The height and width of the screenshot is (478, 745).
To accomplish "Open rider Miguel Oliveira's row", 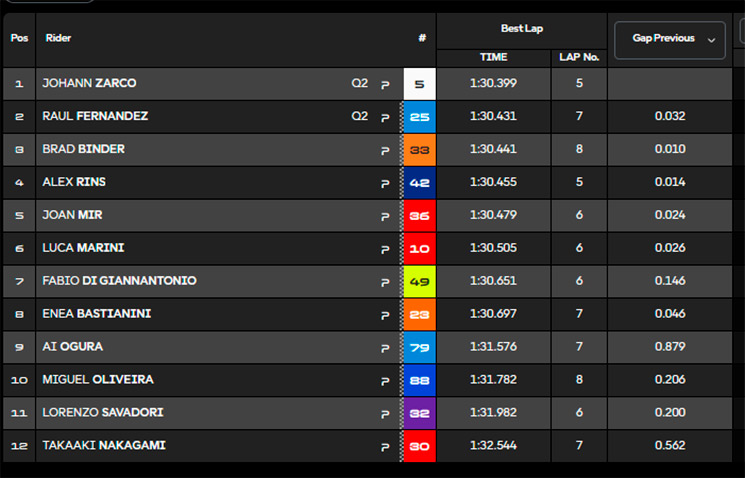I will [x=367, y=380].
